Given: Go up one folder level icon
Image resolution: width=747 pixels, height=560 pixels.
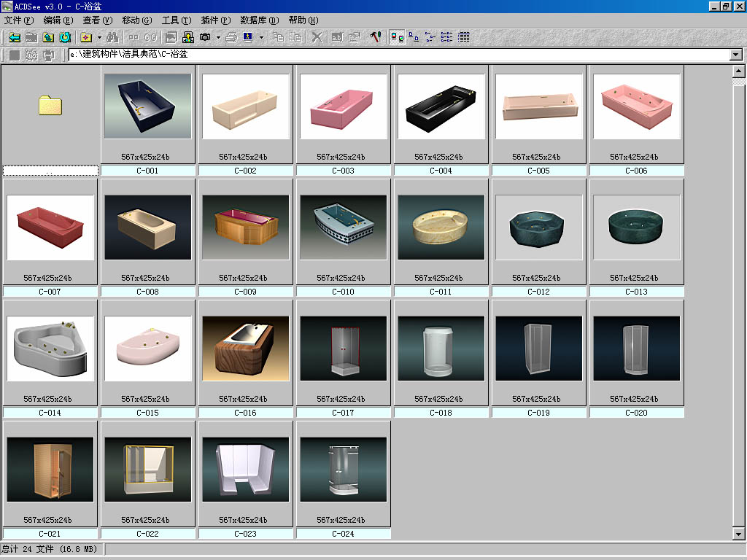Looking at the screenshot, I should click(x=48, y=36).
